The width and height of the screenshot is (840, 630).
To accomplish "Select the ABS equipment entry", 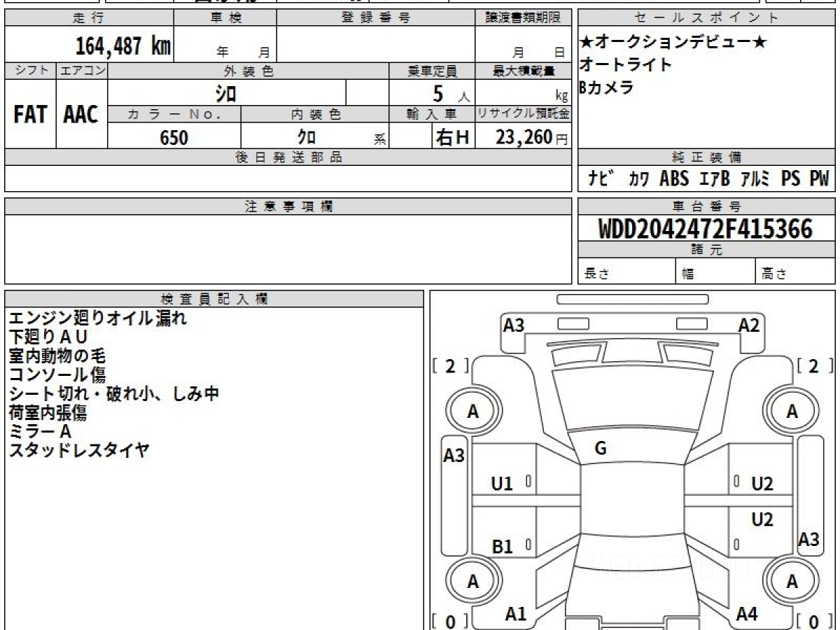I will [x=674, y=179].
